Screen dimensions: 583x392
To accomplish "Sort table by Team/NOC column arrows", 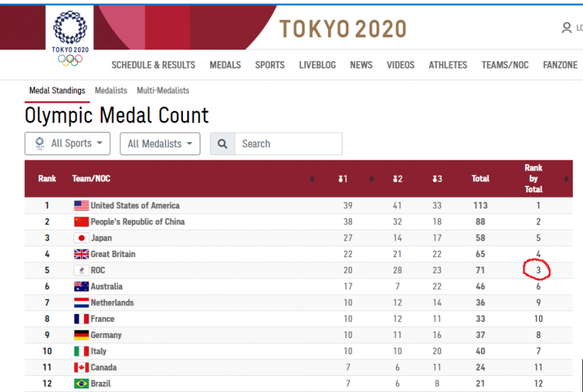I will pyautogui.click(x=312, y=179).
